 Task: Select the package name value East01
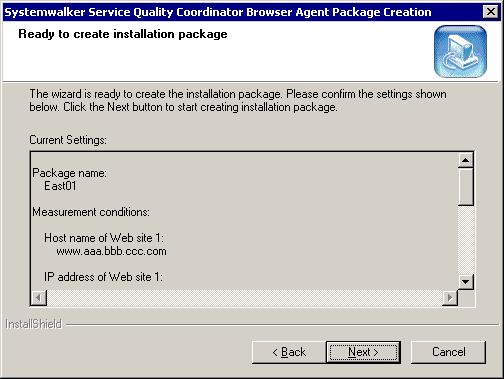60,186
